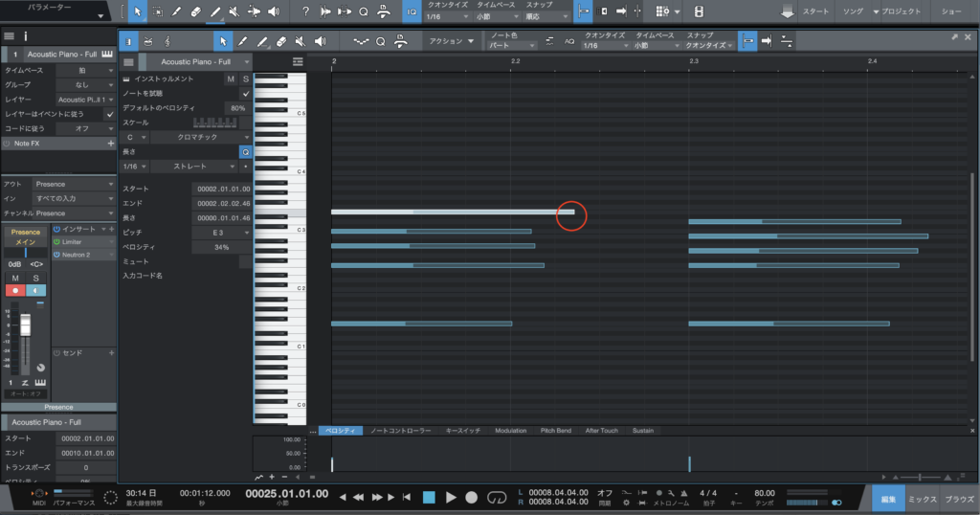Open the ミックス view

[922, 499]
